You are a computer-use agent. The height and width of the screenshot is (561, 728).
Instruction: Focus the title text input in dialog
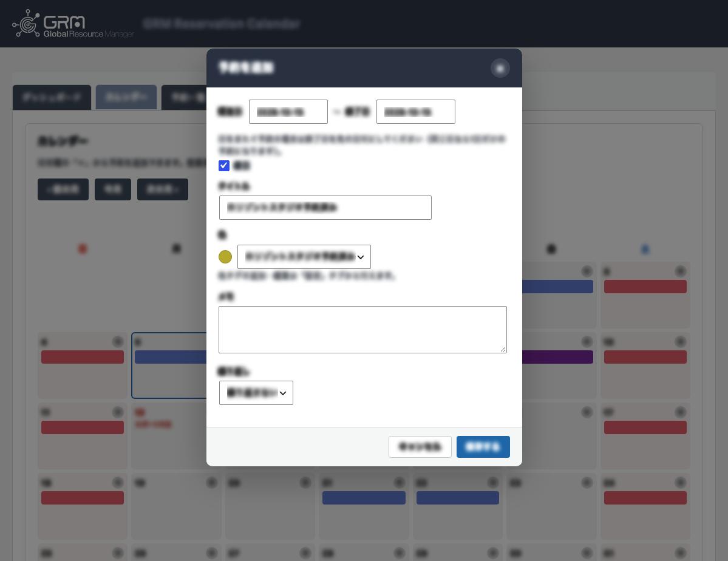pos(325,208)
